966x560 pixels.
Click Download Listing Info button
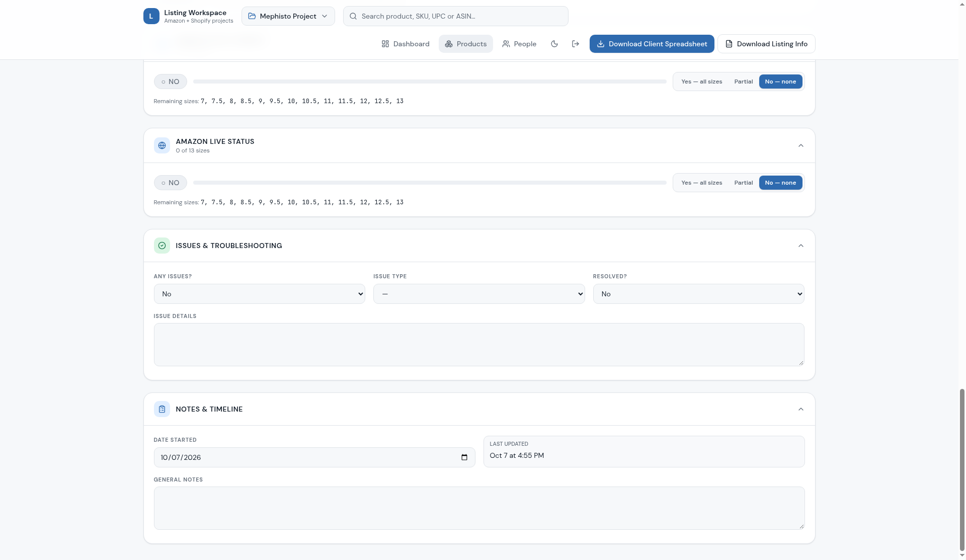[766, 44]
